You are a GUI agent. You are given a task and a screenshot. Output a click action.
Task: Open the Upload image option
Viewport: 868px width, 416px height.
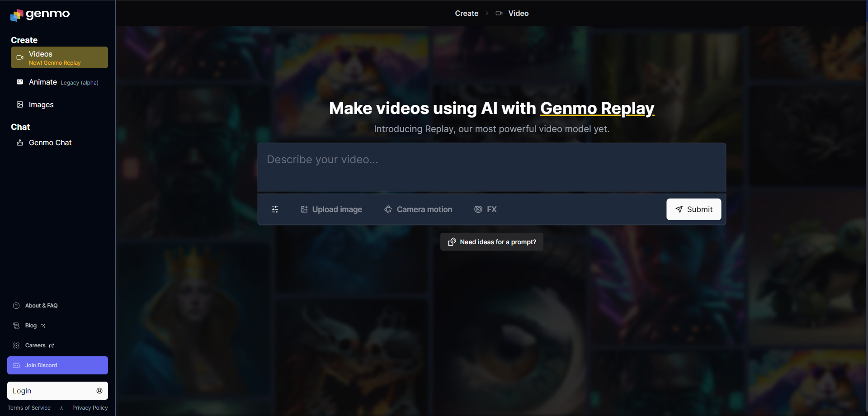[331, 209]
